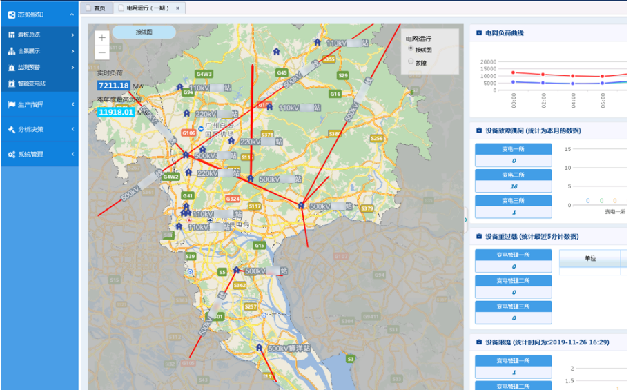Close the 电网运行 (一期) tab with its x

click(x=178, y=8)
